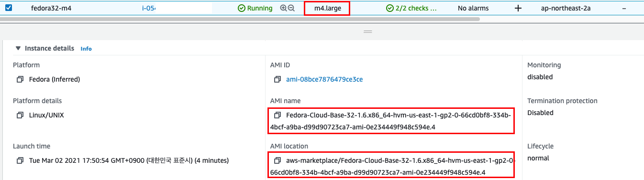644x180 pixels.
Task: Open the Info link beside Instance details
Action: pyautogui.click(x=86, y=49)
